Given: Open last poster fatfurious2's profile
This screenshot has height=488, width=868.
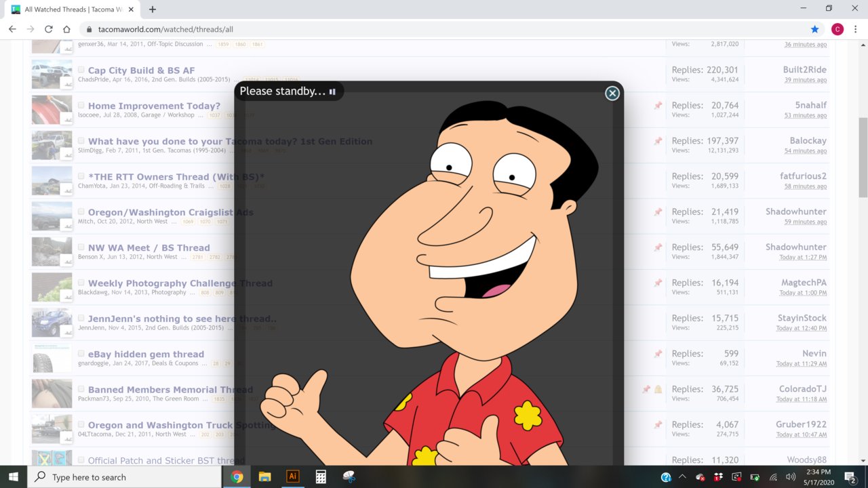Looking at the screenshot, I should click(803, 176).
